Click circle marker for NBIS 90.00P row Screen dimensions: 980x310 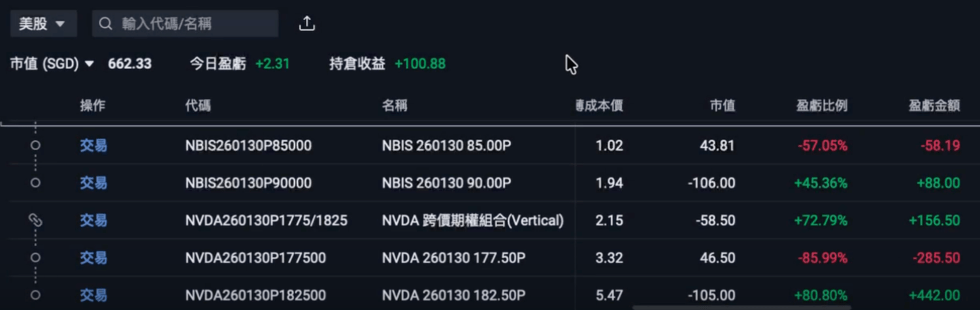[x=35, y=183]
